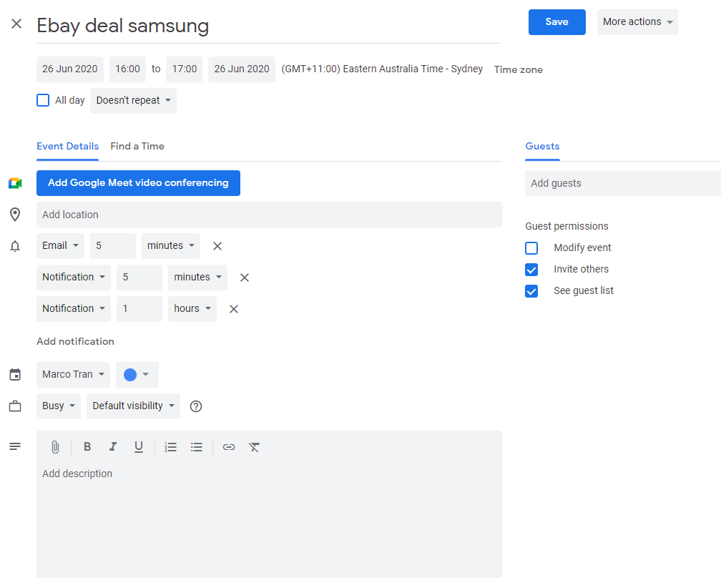The width and height of the screenshot is (721, 588).
Task: Open the Busy availability dropdown
Action: pyautogui.click(x=59, y=406)
